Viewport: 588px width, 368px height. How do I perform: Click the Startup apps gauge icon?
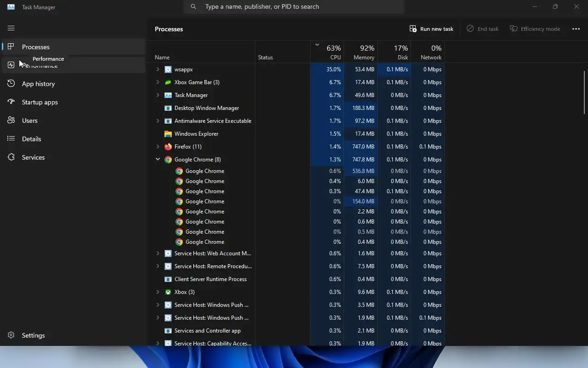[11, 102]
